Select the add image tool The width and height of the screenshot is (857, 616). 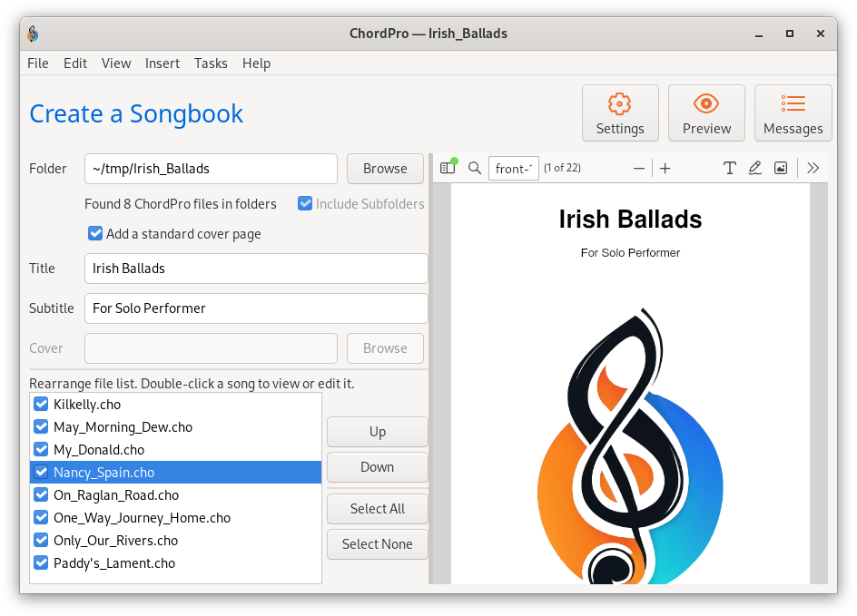pos(780,168)
